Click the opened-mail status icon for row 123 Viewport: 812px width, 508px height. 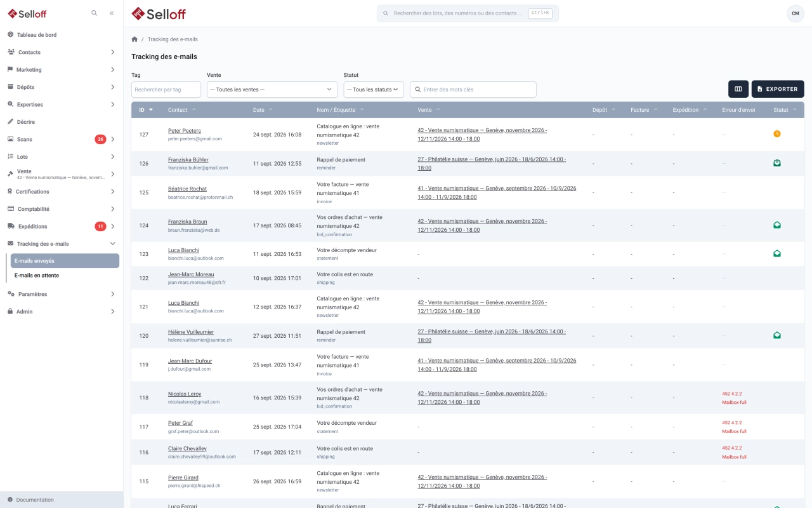[x=777, y=253]
